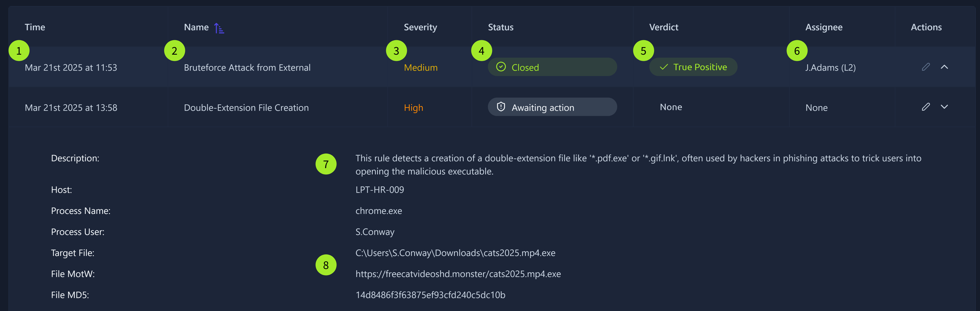980x311 pixels.
Task: Sort by the Name column header
Action: 196,27
